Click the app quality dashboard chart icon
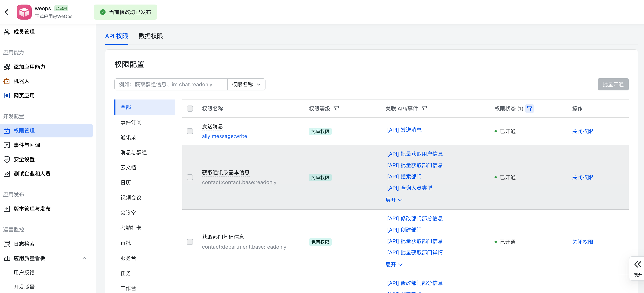This screenshot has height=293, width=644. pos(7,258)
